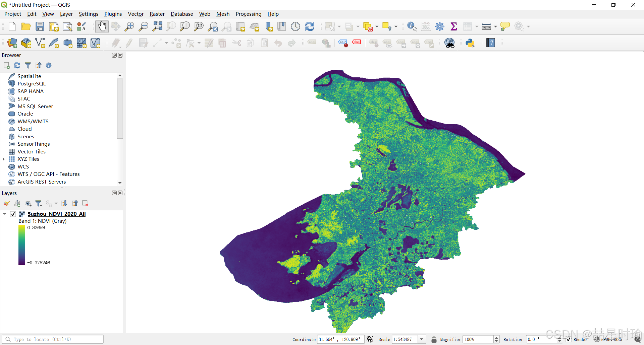Refresh the map canvas
644x345 pixels.
tap(309, 26)
